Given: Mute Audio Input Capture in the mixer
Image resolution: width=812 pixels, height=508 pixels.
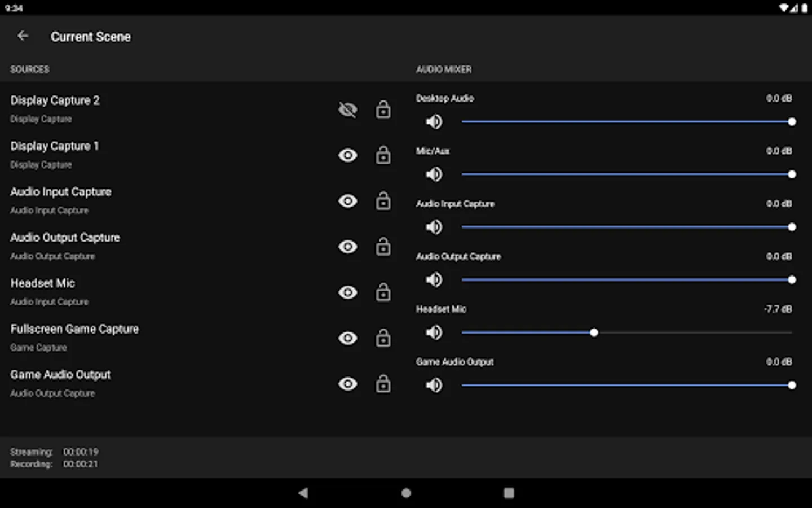Looking at the screenshot, I should click(434, 227).
